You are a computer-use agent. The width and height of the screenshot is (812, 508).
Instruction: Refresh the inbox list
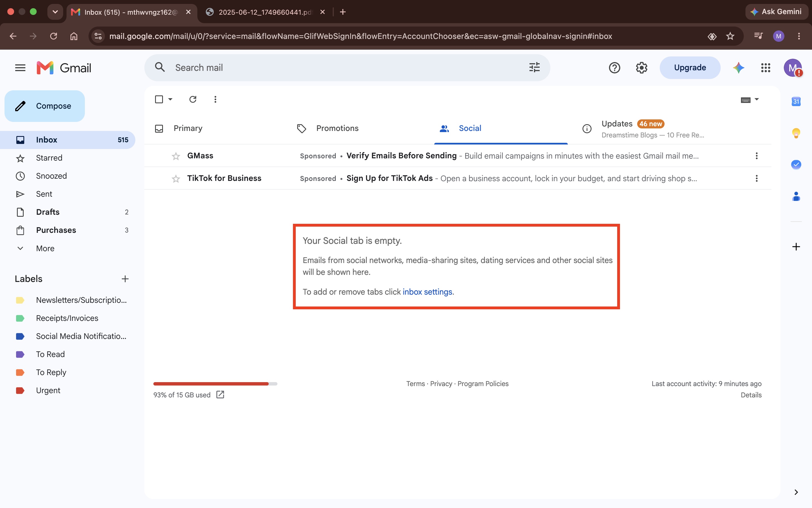click(193, 99)
